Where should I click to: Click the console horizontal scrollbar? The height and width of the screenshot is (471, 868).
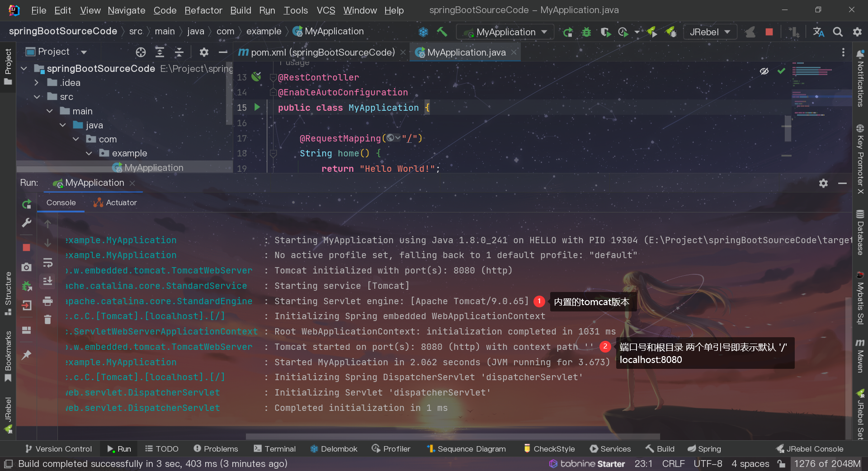(453, 437)
